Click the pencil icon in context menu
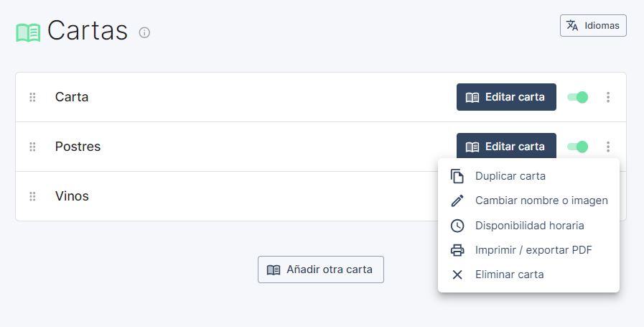The height and width of the screenshot is (327, 644). 457,201
